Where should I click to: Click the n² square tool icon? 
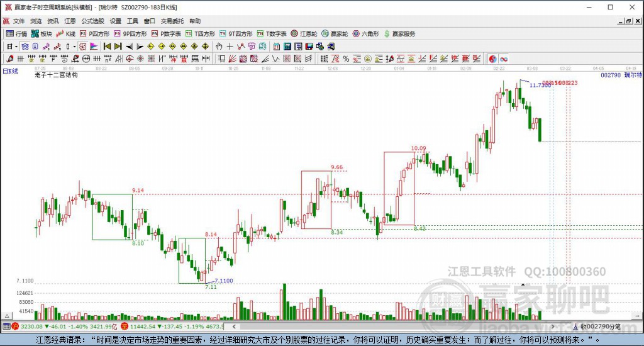point(108,59)
